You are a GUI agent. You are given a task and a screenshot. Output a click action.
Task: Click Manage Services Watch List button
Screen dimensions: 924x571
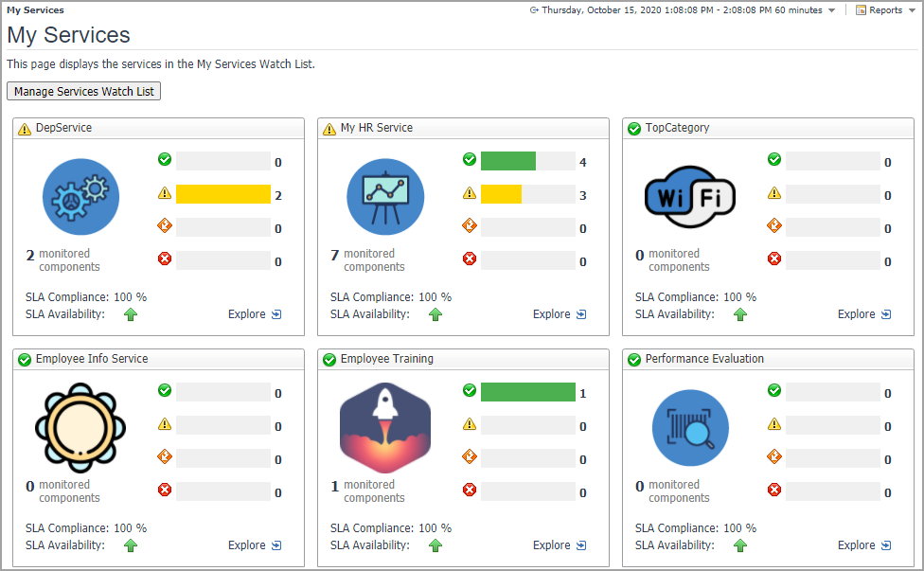pyautogui.click(x=84, y=92)
